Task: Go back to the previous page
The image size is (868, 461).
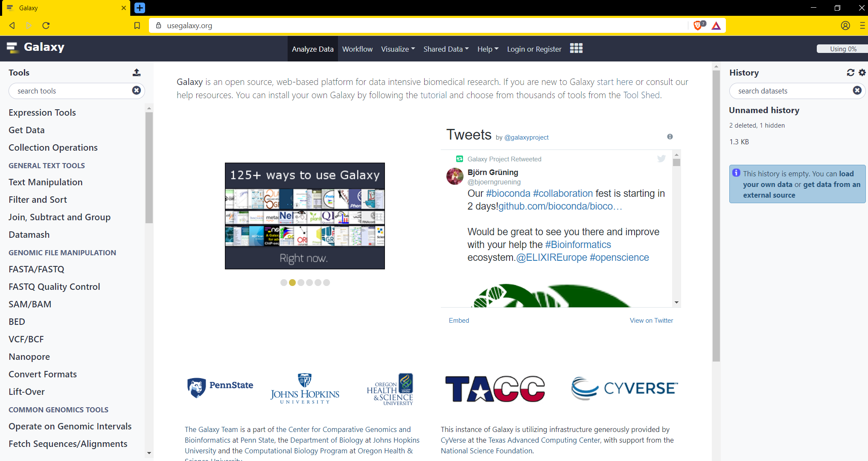Action: coord(12,26)
